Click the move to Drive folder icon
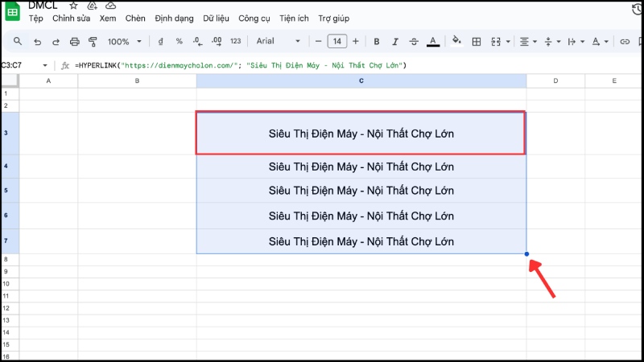 [92, 6]
